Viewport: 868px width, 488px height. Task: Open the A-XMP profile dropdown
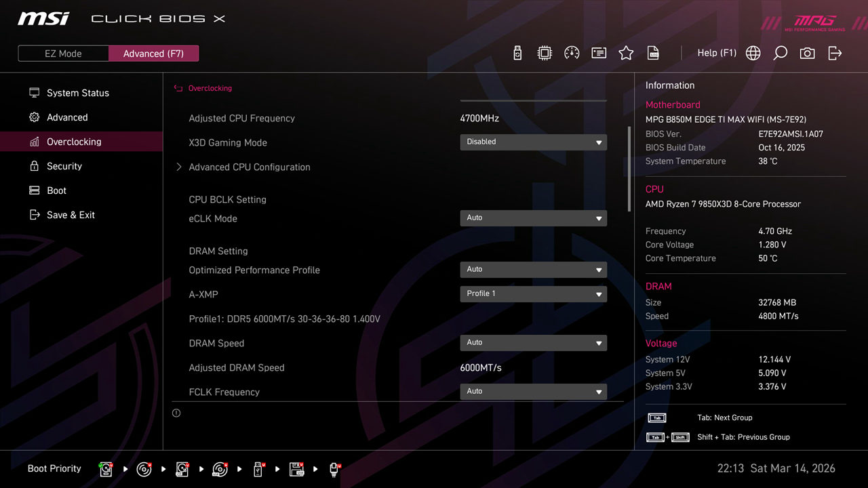pyautogui.click(x=533, y=294)
